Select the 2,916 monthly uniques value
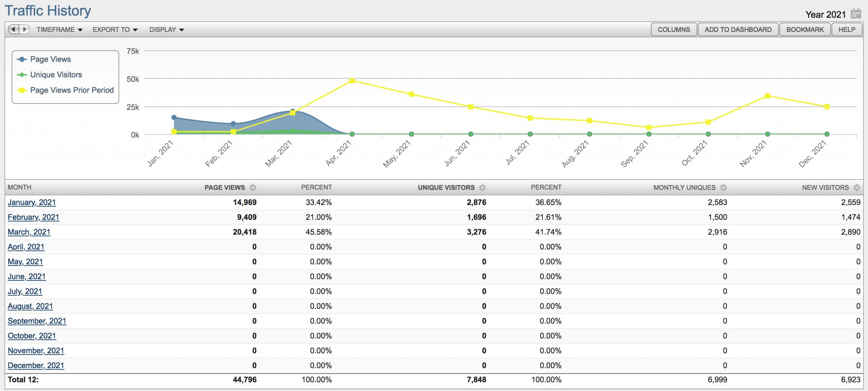Image resolution: width=868 pixels, height=391 pixels. (x=717, y=232)
